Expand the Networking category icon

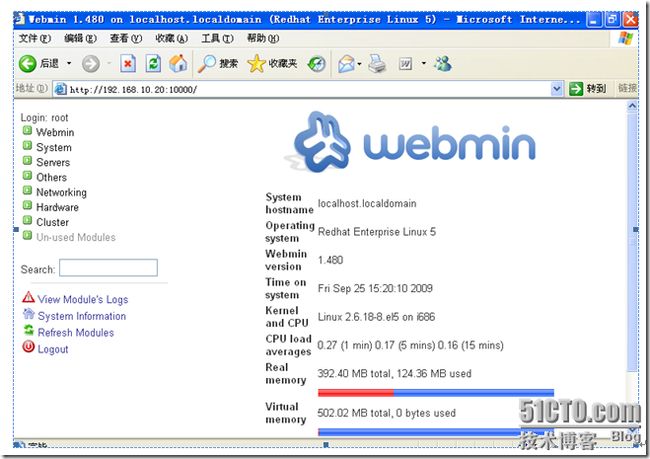point(27,190)
